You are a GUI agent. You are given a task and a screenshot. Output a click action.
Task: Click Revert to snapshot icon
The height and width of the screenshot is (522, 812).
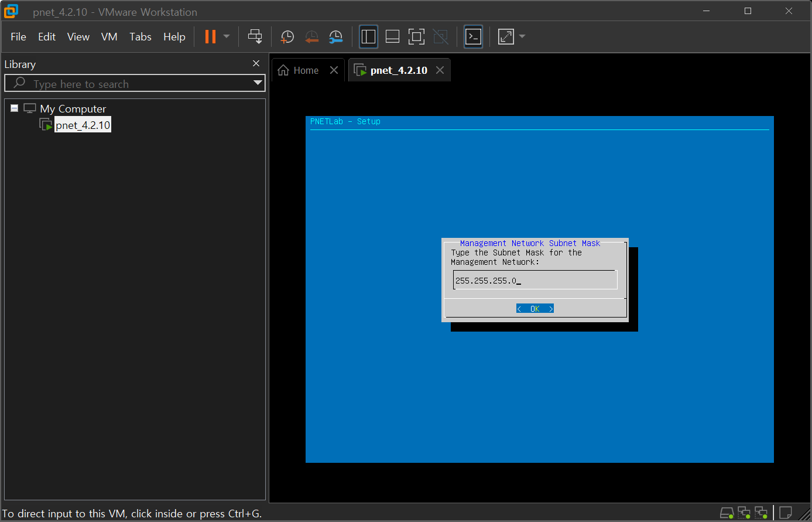pyautogui.click(x=311, y=37)
